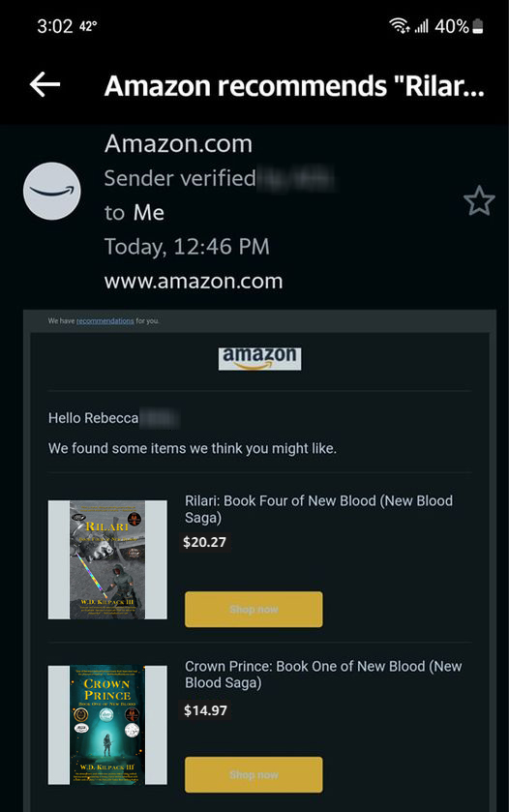The image size is (509, 812).
Task: Tap the www.amazon.com link
Action: point(194,282)
